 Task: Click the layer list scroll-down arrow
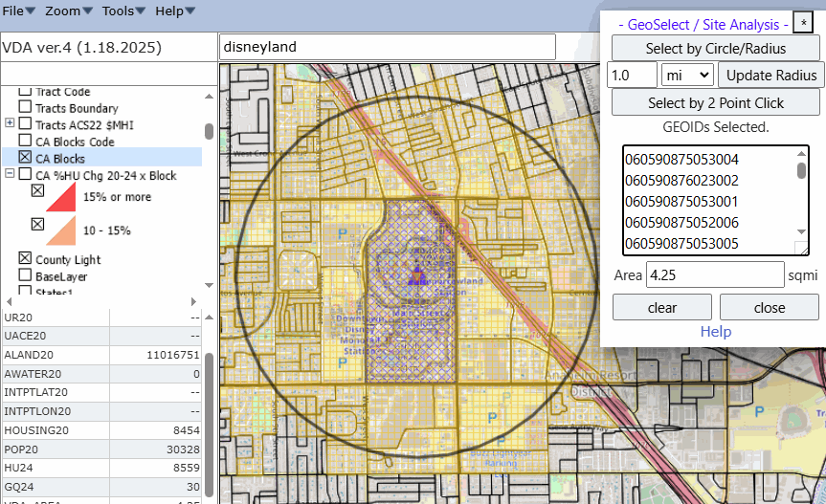point(209,285)
